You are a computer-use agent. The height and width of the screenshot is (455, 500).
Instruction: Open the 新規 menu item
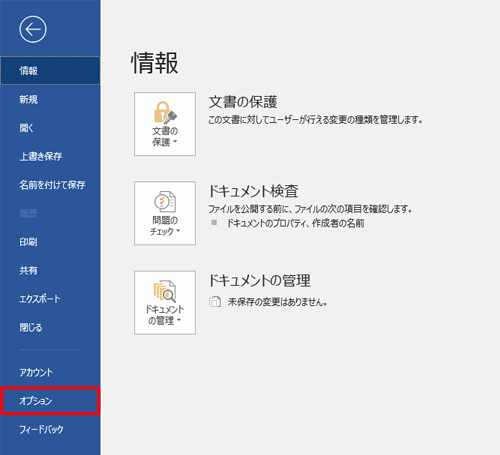[50, 99]
